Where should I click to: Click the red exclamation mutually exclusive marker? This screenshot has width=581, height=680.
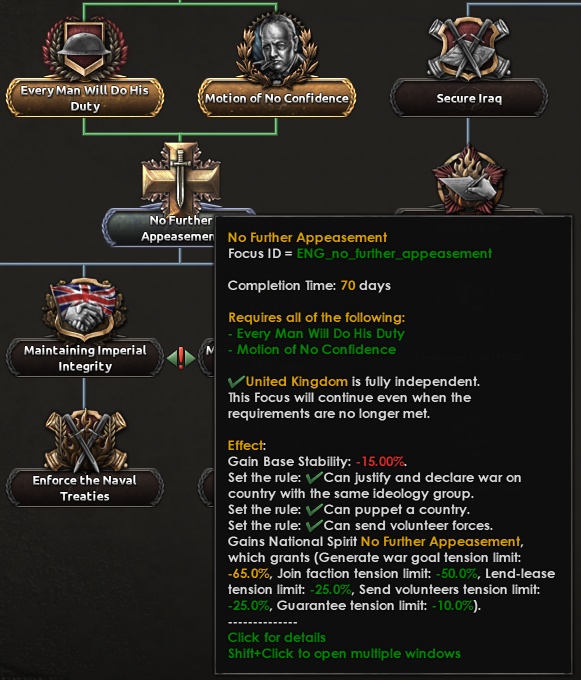(x=181, y=358)
